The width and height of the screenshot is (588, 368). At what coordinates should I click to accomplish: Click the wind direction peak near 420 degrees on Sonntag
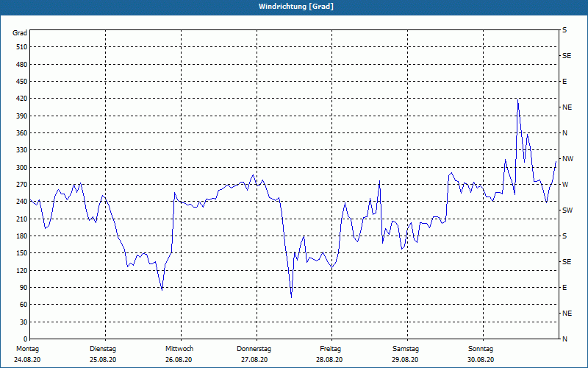518,100
